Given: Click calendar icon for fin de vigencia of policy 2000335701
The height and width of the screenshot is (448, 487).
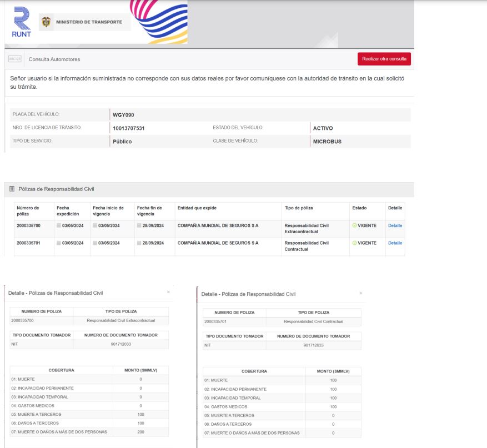Looking at the screenshot, I should [139, 243].
